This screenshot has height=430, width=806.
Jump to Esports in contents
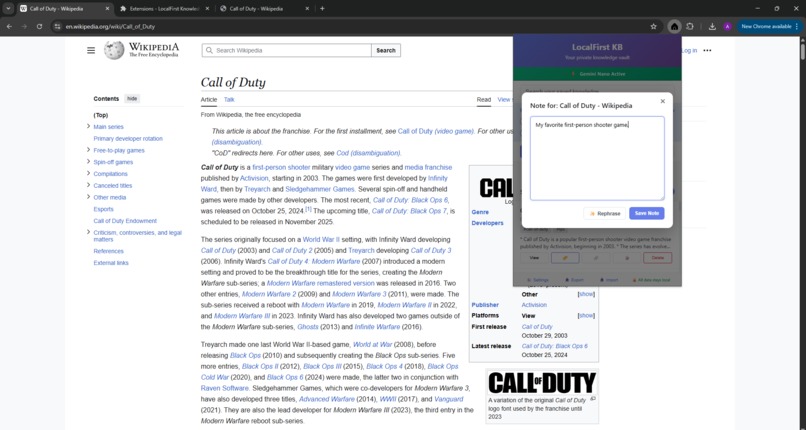pos(103,209)
